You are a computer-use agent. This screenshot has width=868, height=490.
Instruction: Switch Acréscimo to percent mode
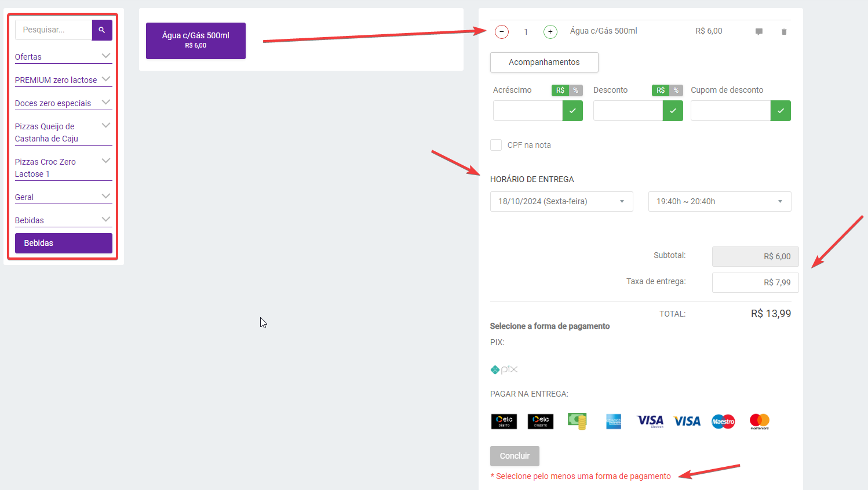click(575, 90)
